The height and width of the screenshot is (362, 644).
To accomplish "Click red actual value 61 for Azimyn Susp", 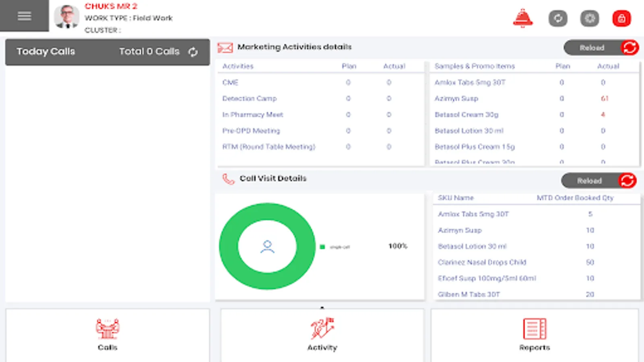I will click(x=605, y=98).
